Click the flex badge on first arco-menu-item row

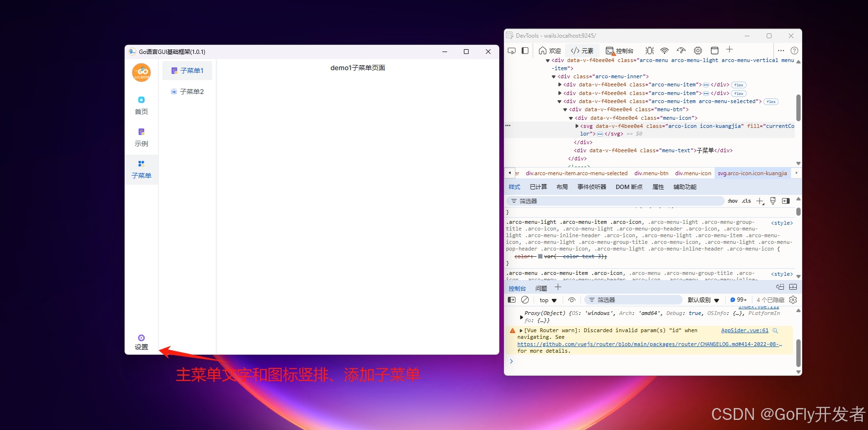tap(739, 85)
